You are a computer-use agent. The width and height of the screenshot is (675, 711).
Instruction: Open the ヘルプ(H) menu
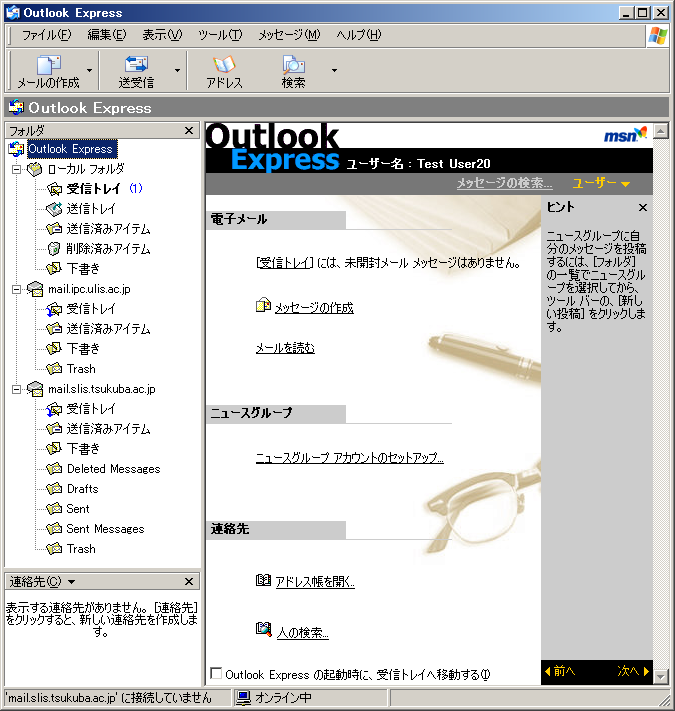(359, 35)
